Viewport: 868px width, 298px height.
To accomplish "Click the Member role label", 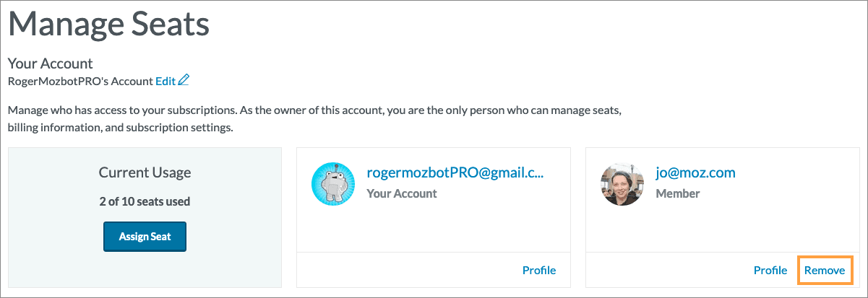I will point(678,193).
